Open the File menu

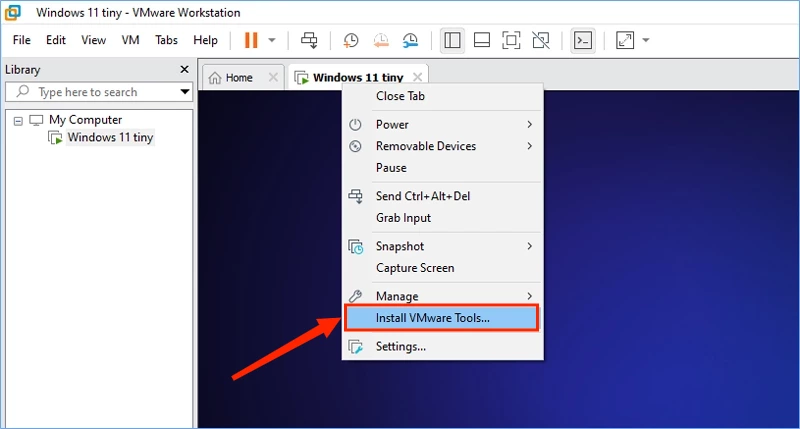[x=21, y=40]
